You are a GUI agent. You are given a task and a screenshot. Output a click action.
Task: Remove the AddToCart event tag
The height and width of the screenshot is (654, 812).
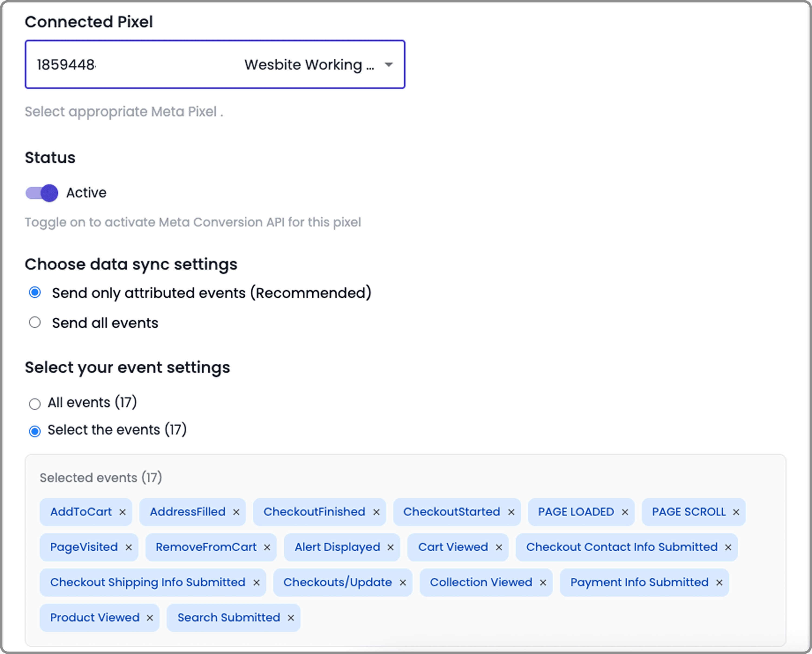[x=122, y=512]
